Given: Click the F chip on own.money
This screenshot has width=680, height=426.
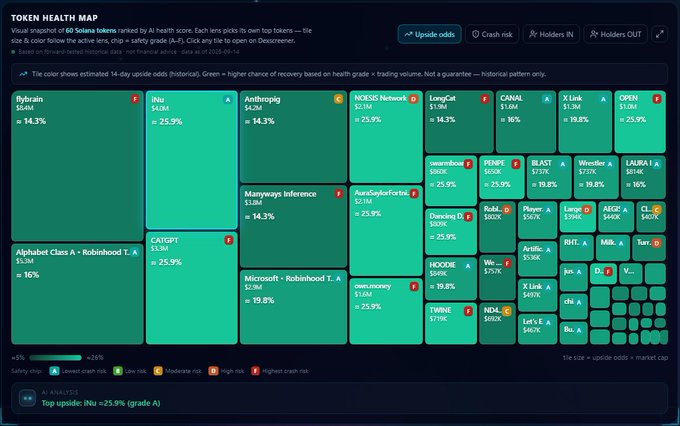Looking at the screenshot, I should pyautogui.click(x=414, y=286).
